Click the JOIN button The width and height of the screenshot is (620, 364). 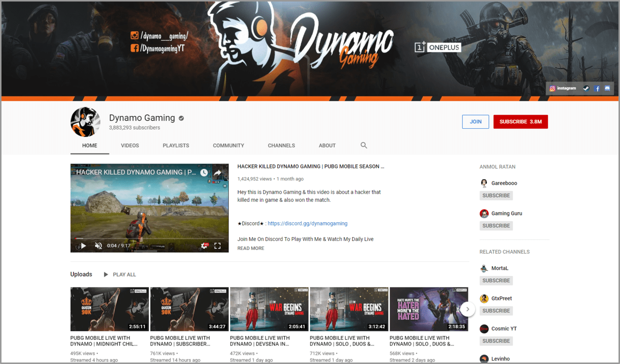[x=476, y=121]
